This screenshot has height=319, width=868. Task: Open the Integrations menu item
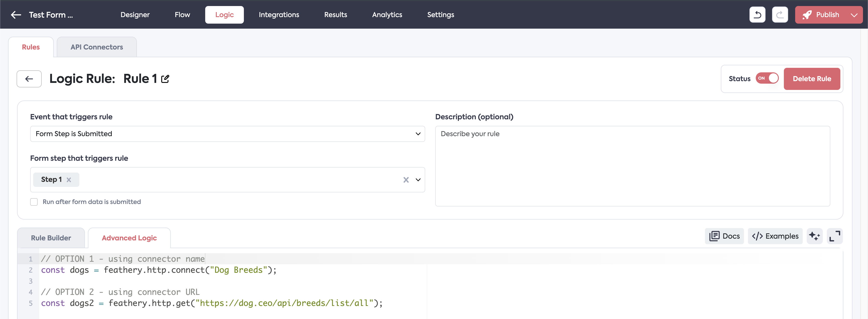(x=279, y=15)
